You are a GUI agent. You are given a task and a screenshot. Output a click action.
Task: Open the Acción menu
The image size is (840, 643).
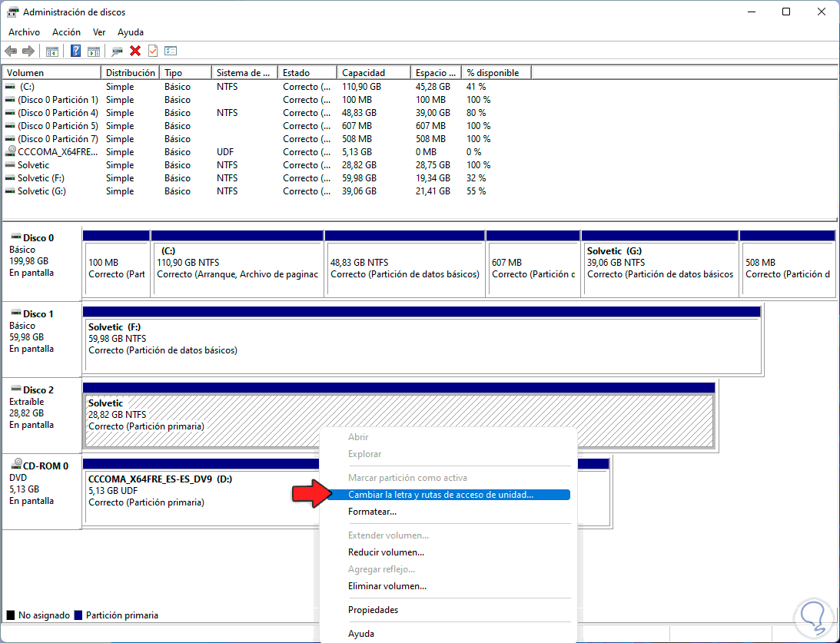(66, 32)
